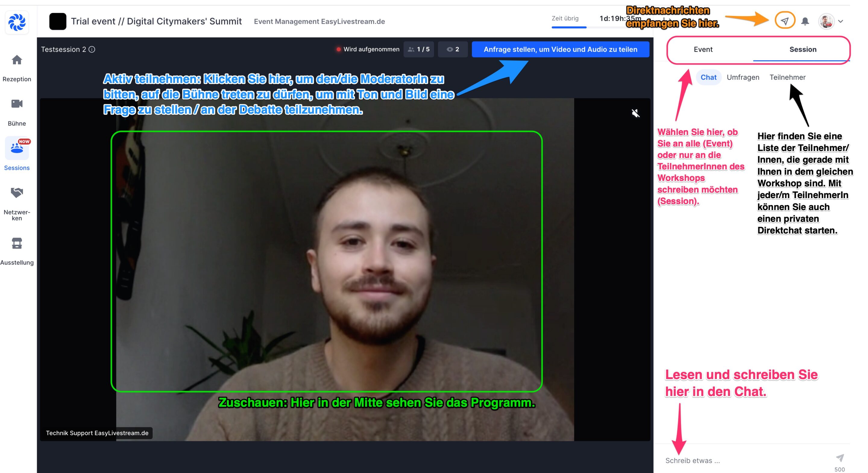
Task: Open the user profile avatar menu
Action: [826, 21]
